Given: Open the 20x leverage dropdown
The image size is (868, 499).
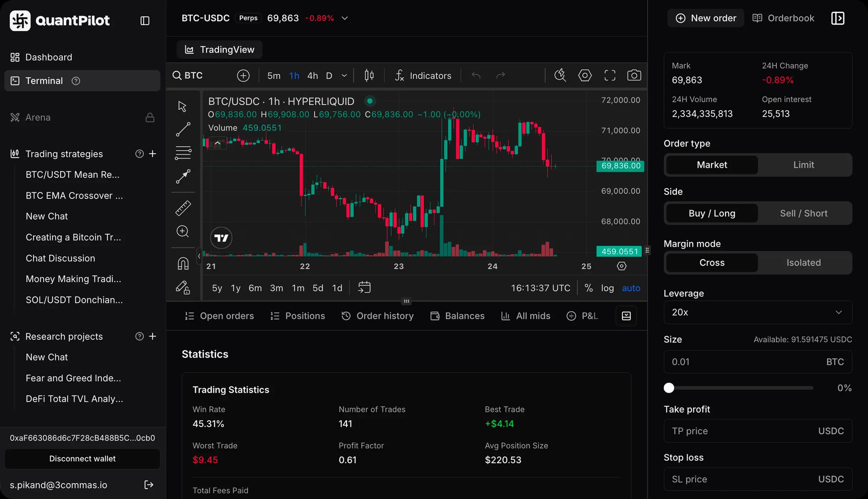Looking at the screenshot, I should coord(758,312).
